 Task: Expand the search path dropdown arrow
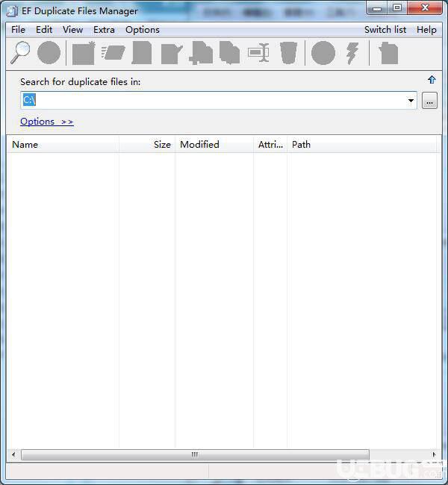click(x=411, y=100)
